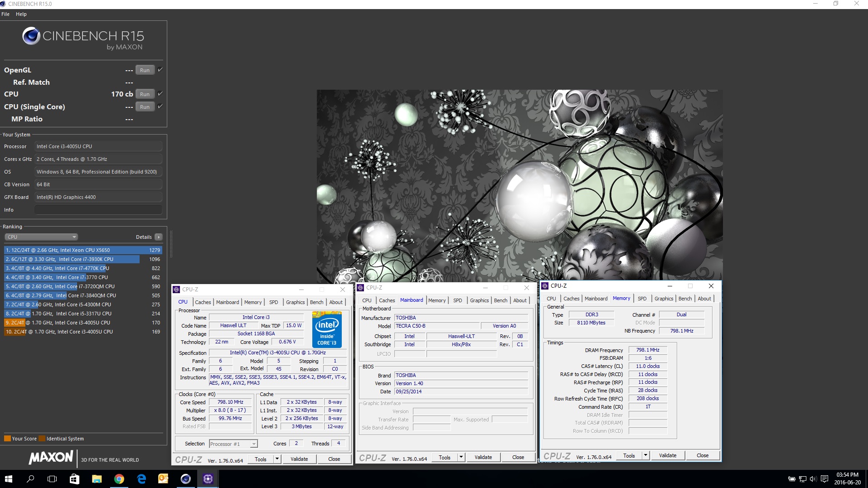Click the rendered scene image
868x488 pixels.
(519, 186)
